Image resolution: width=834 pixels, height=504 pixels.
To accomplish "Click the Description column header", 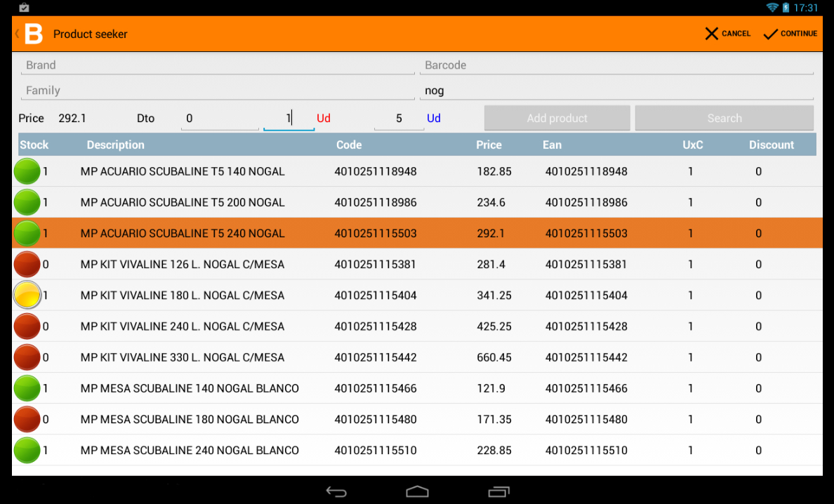I will [x=115, y=145].
